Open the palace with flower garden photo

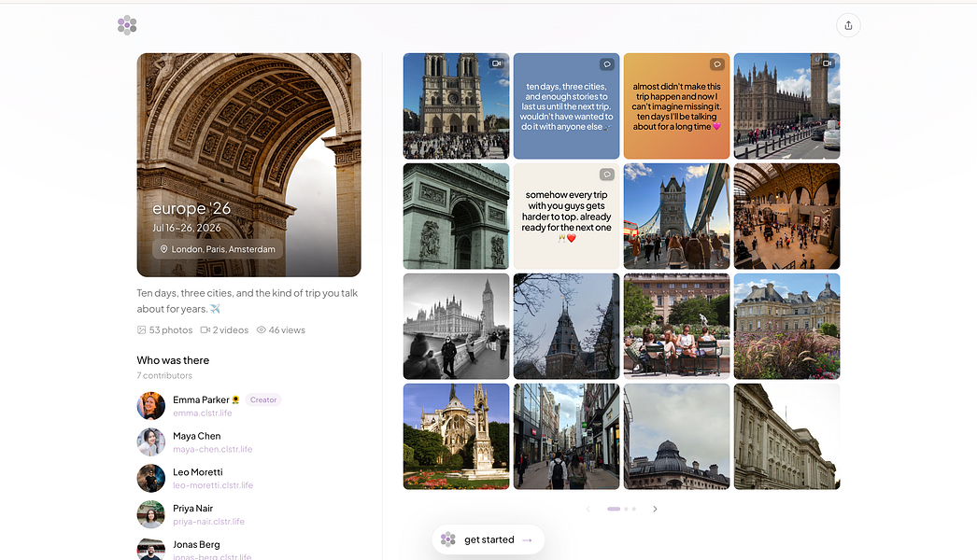tap(787, 327)
